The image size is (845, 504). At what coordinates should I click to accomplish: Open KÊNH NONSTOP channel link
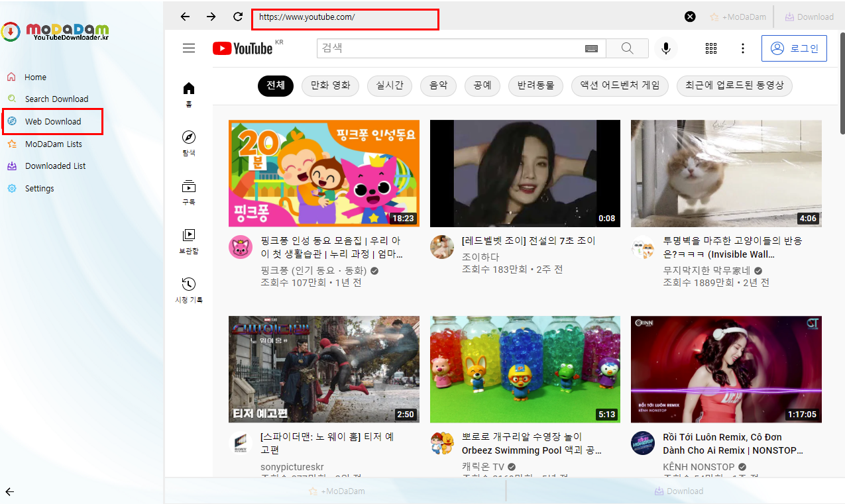[699, 467]
